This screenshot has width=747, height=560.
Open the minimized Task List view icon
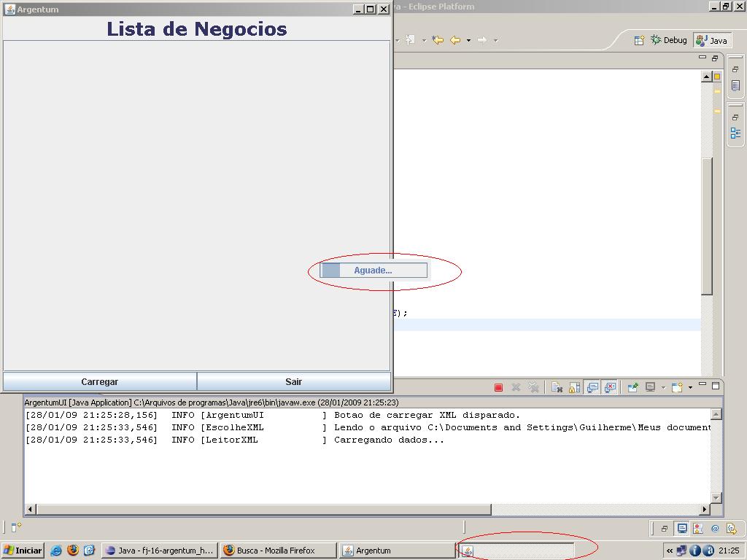pos(735,86)
